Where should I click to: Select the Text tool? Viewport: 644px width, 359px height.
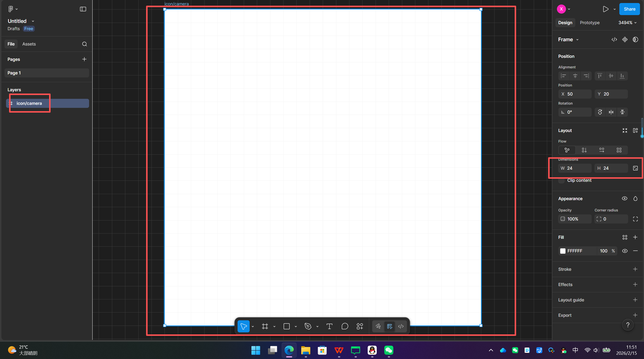(329, 326)
